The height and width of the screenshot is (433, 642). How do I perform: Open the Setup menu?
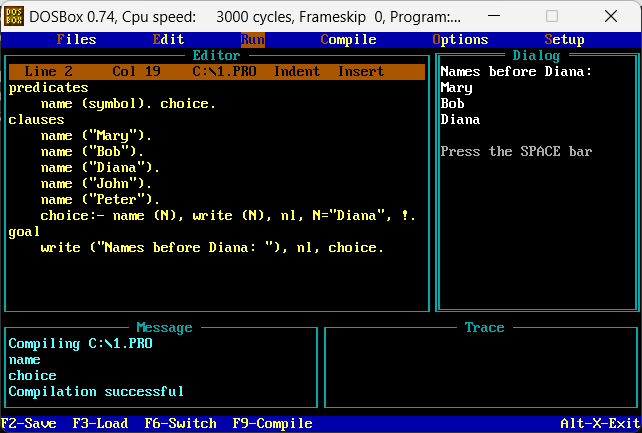564,40
